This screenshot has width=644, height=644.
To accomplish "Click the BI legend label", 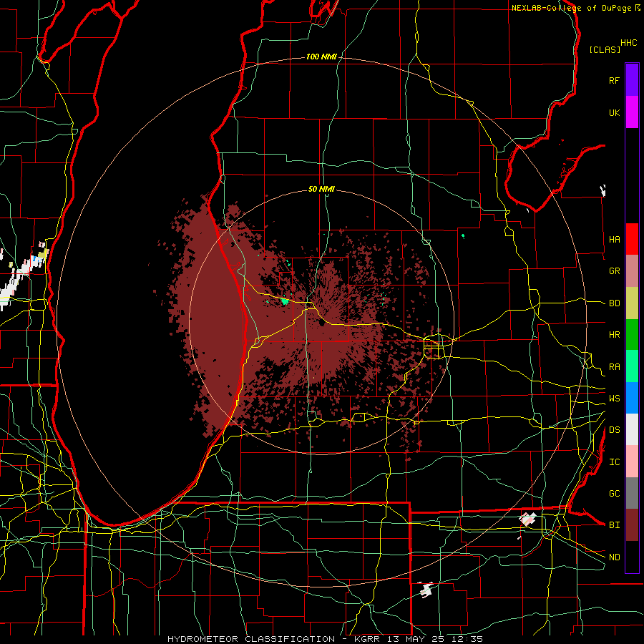I will tap(614, 525).
